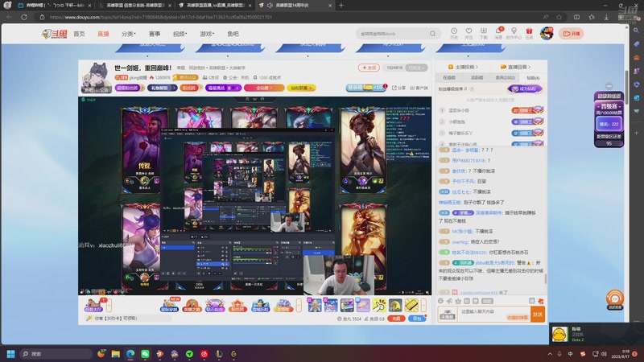Screen dimensions: 644x362
Task: Expand the gift list arrow
Action: [424, 306]
